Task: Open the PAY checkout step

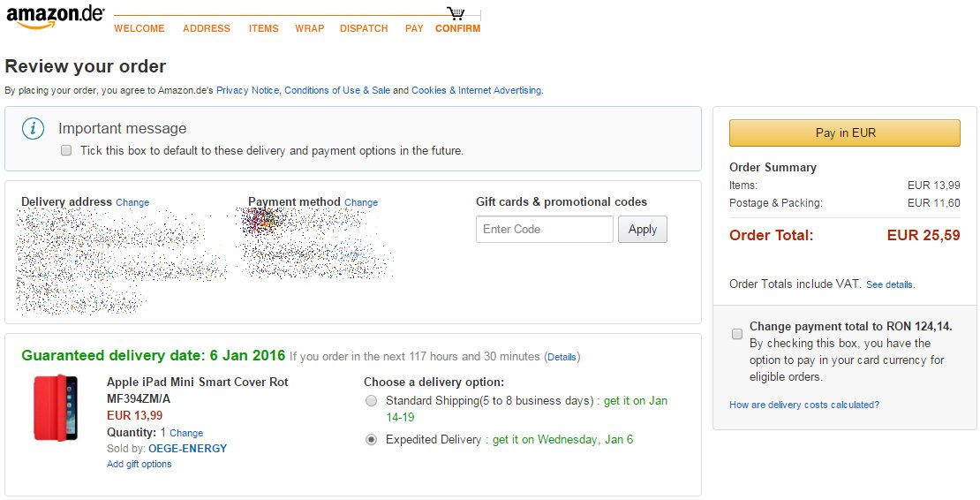Action: (414, 29)
